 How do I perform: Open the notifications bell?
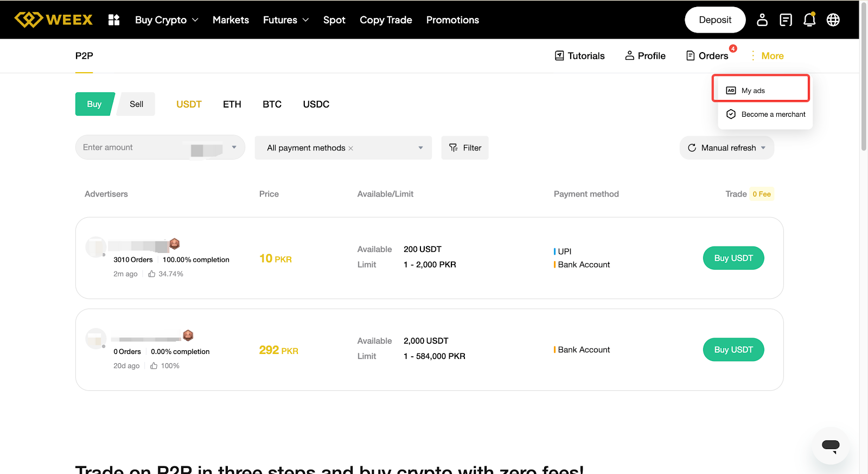pyautogui.click(x=809, y=20)
